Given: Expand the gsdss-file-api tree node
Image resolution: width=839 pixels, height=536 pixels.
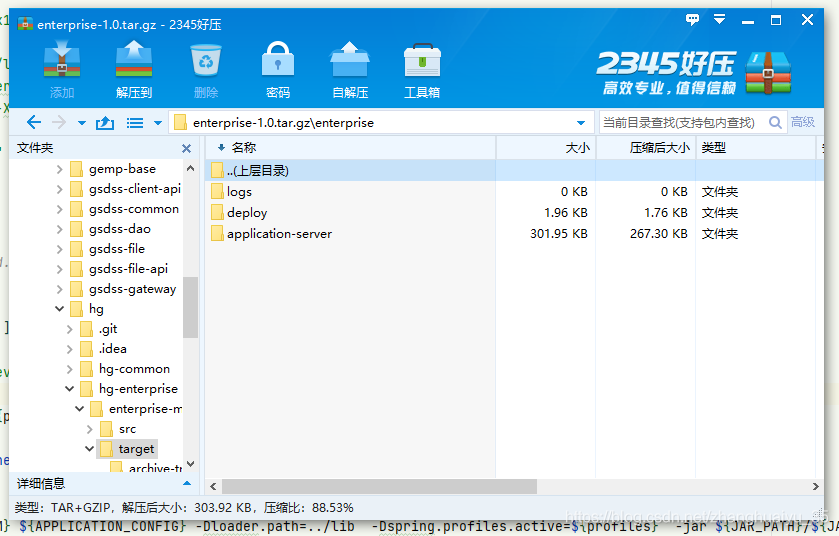Looking at the screenshot, I should [59, 269].
